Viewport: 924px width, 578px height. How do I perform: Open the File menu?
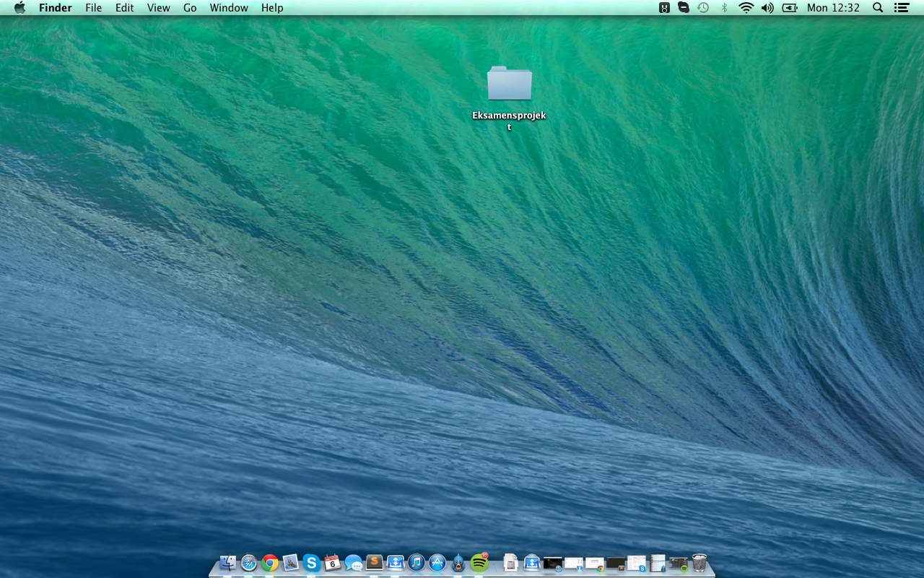[94, 8]
